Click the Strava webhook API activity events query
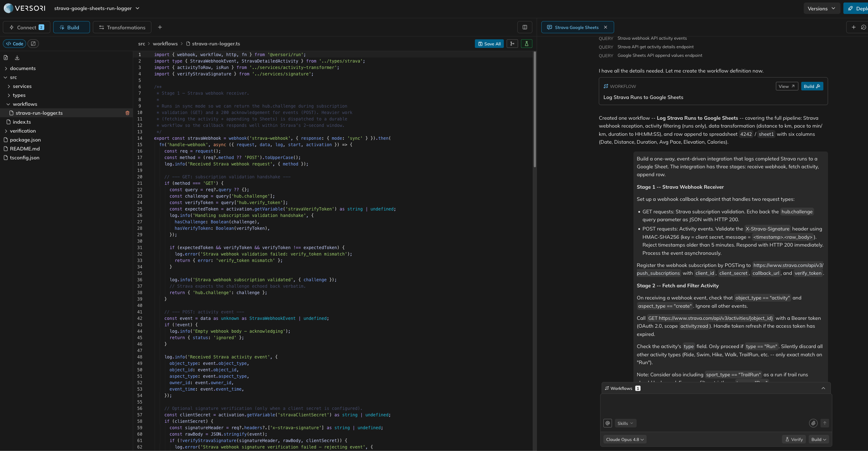This screenshot has width=868, height=451. (x=652, y=38)
